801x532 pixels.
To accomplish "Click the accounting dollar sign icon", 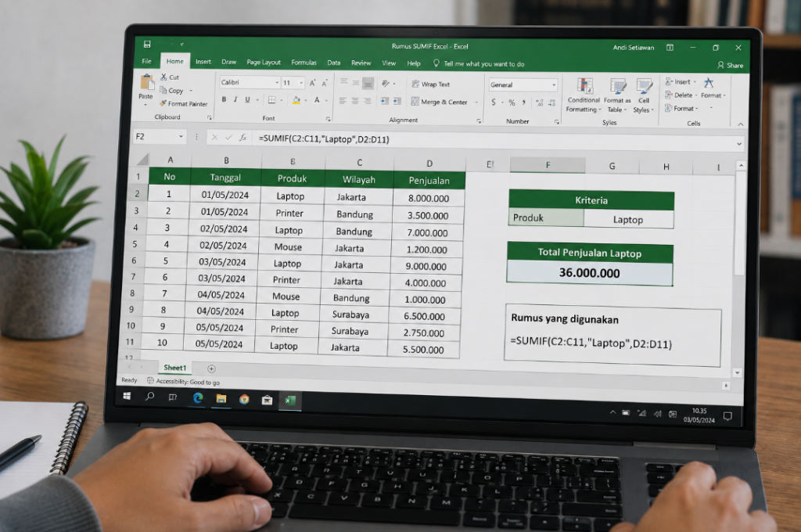I will click(494, 102).
